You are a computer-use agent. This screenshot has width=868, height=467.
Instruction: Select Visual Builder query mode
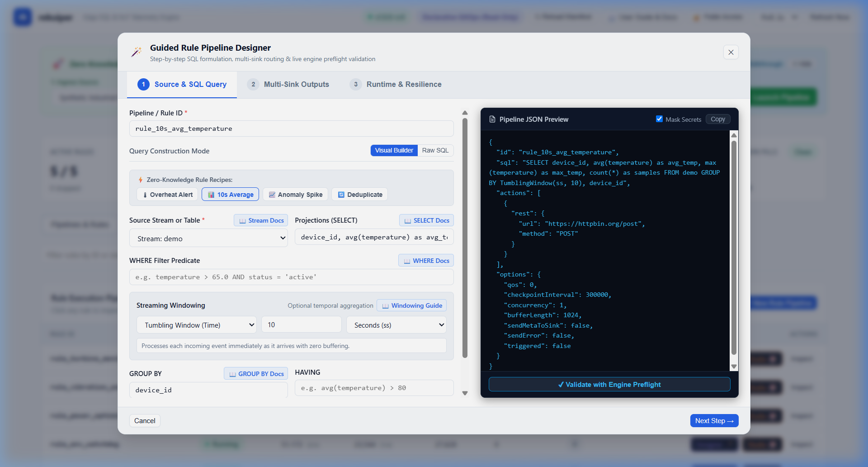click(x=394, y=151)
